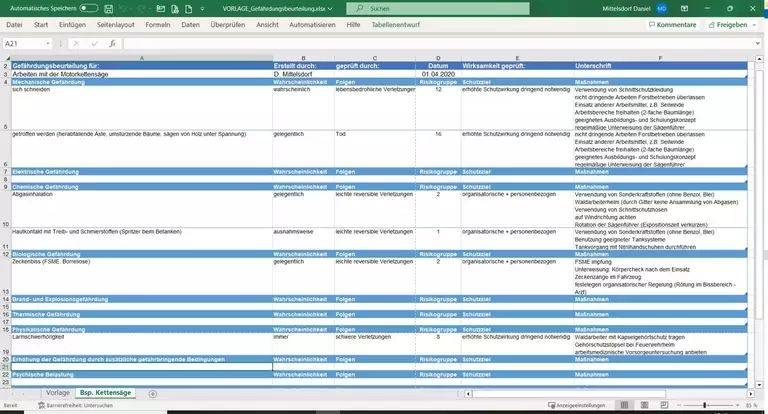
Task: Click the horizontal scrollbar left arrow
Action: tap(468, 393)
